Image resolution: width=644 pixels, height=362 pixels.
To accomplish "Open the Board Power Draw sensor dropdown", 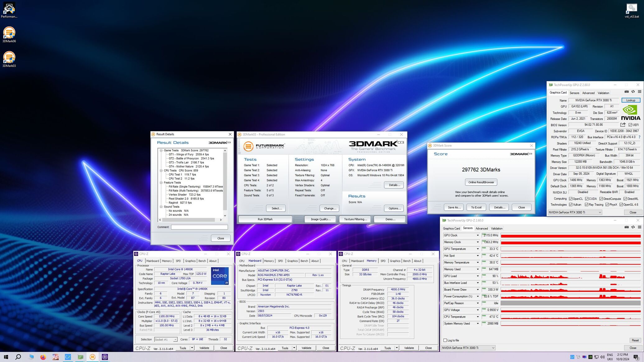I will coord(478,290).
